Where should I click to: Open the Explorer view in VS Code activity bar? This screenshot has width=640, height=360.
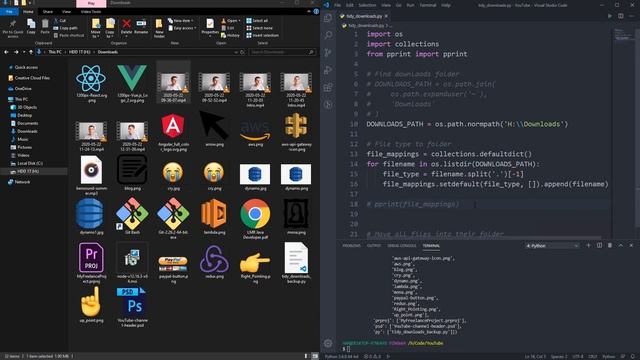click(328, 18)
